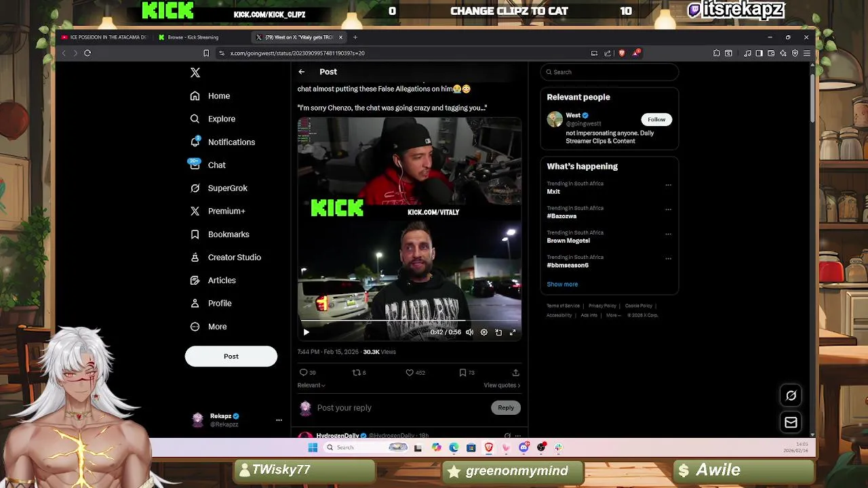Toggle picture-in-picture for the video

(x=498, y=332)
